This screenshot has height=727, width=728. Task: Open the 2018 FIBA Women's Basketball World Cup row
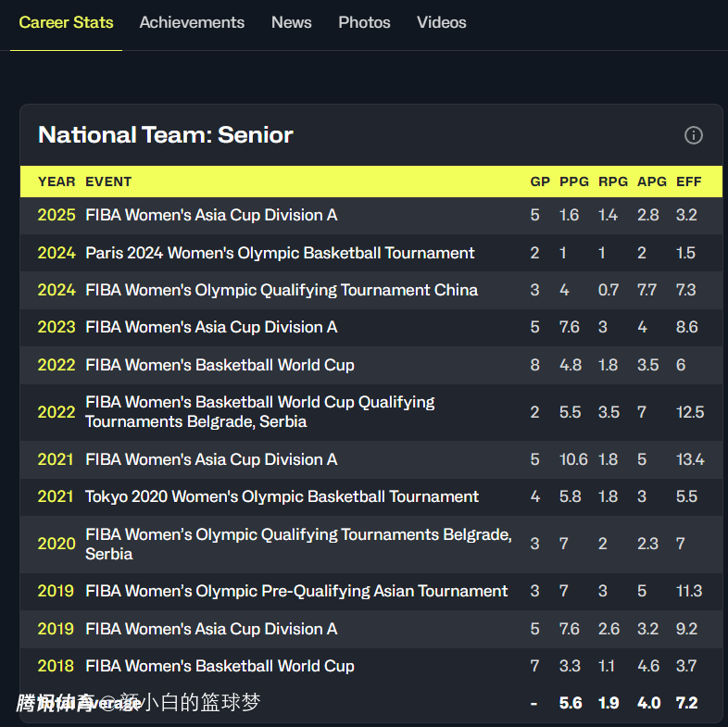(220, 666)
